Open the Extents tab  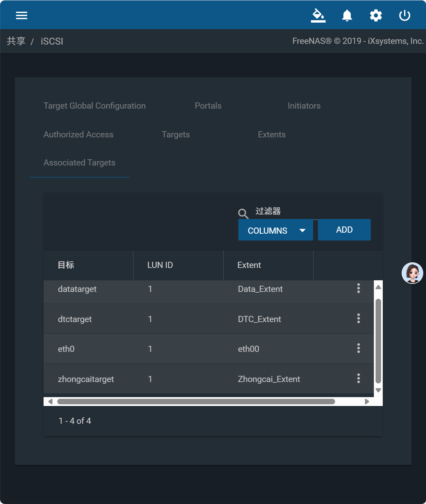pyautogui.click(x=272, y=134)
